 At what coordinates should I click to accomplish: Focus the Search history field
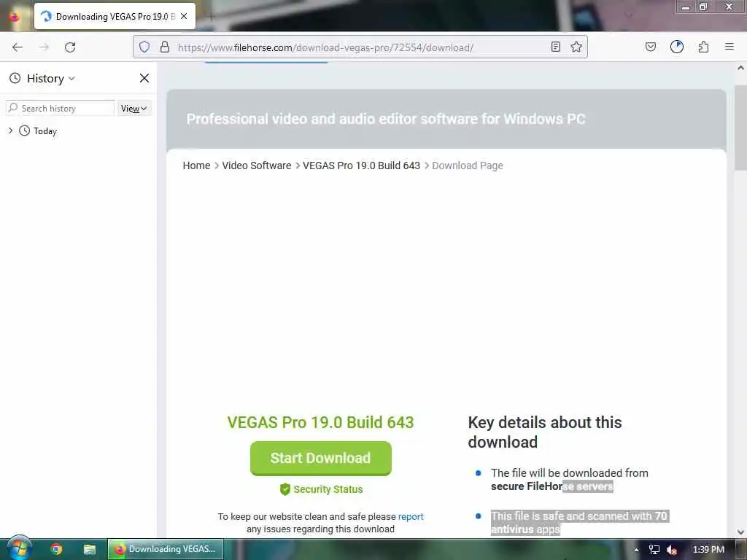pyautogui.click(x=61, y=108)
